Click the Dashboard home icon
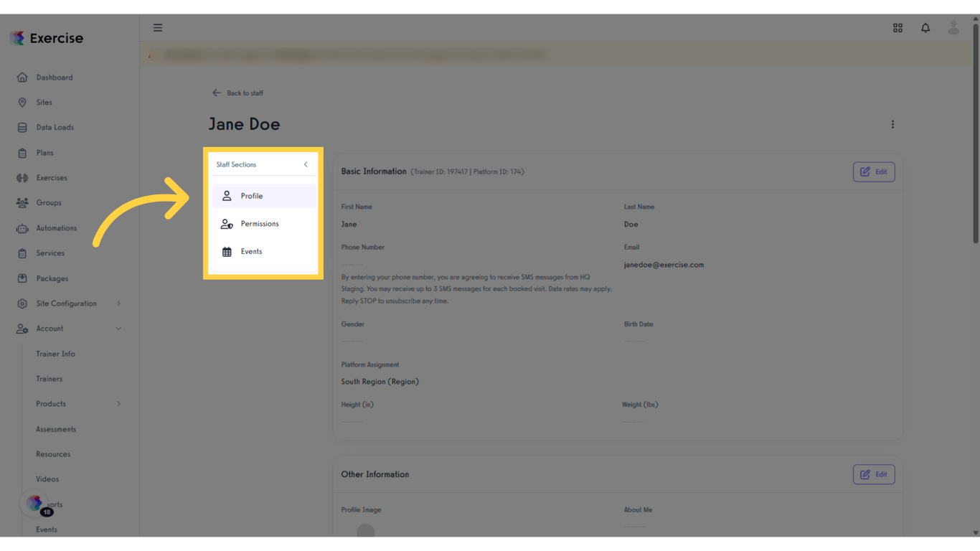 (22, 77)
